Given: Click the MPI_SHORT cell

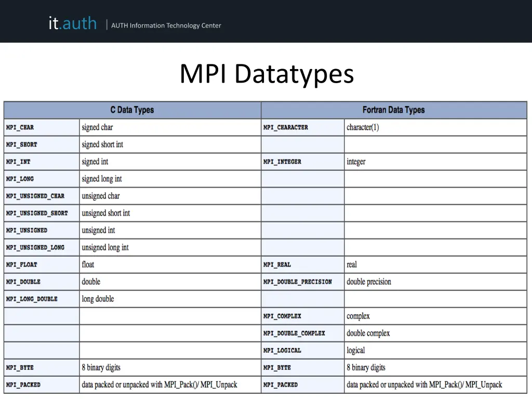Looking at the screenshot, I should 42,144.
